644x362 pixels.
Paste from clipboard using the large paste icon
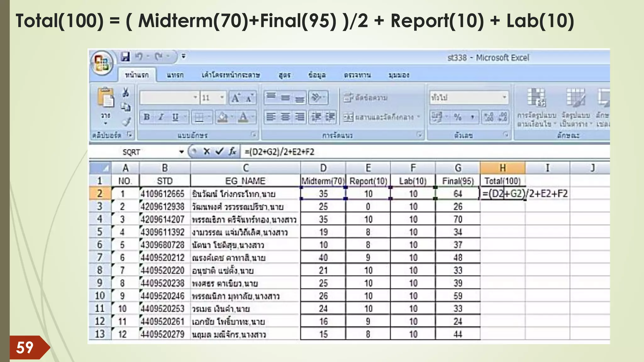[106, 98]
